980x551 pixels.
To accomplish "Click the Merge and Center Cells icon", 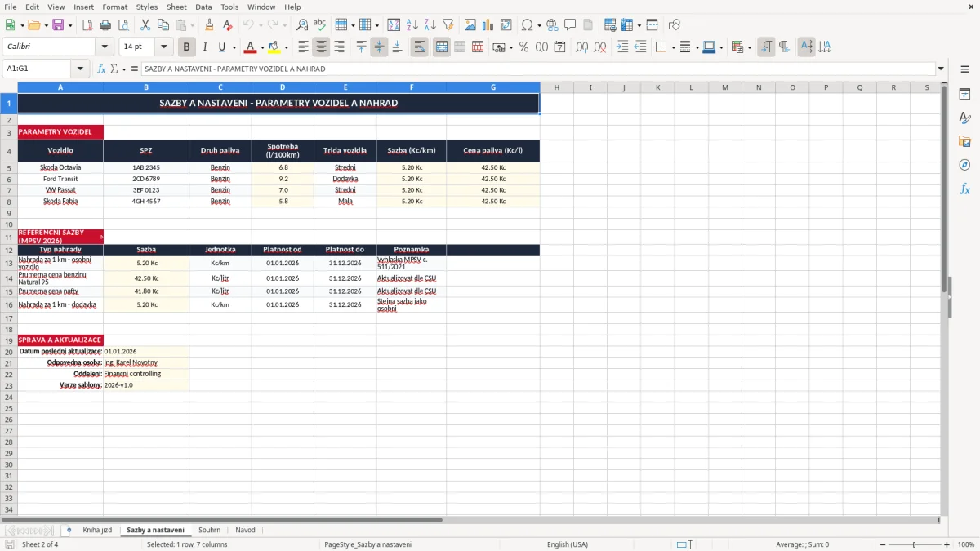I will pyautogui.click(x=441, y=47).
